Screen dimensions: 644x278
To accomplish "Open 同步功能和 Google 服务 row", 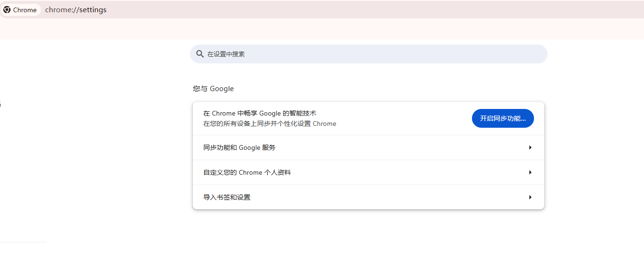I will (369, 147).
